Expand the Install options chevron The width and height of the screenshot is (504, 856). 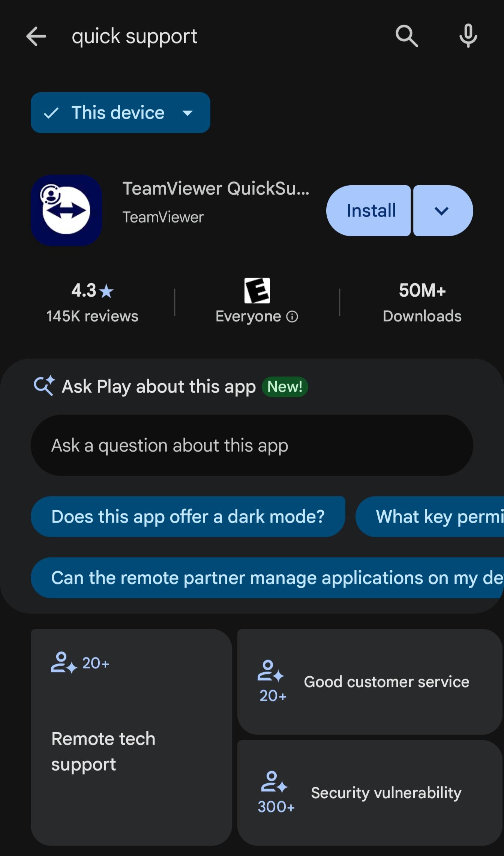tap(443, 211)
